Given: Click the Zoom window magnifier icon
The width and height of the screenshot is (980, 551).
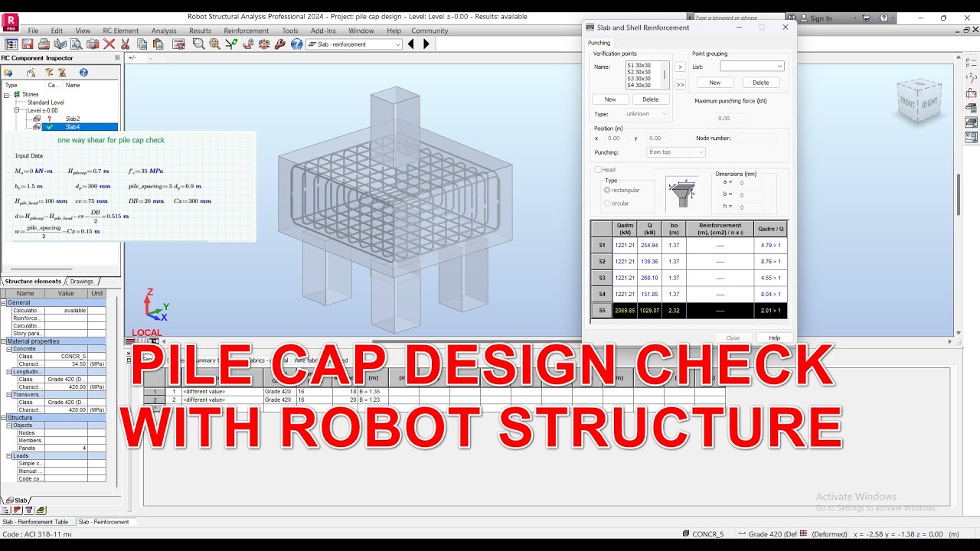Looking at the screenshot, I should click(x=198, y=44).
